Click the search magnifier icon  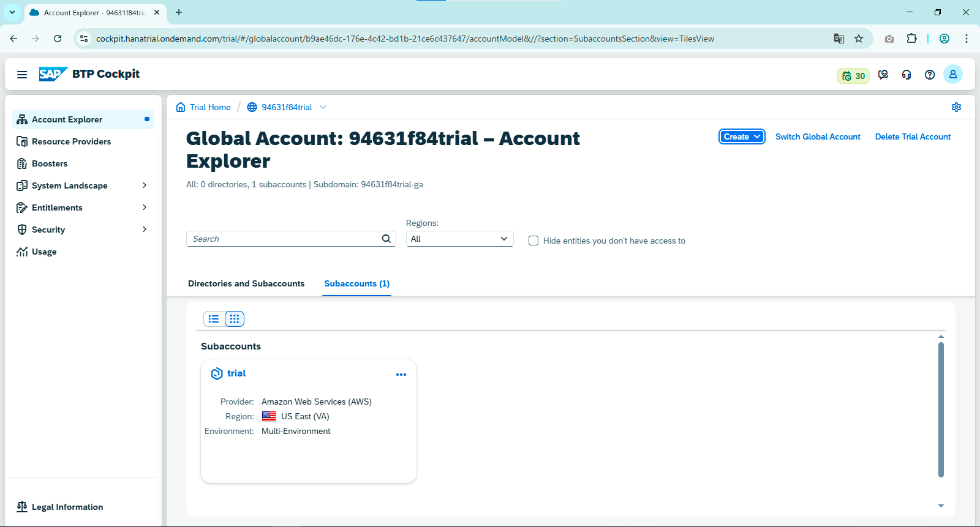pyautogui.click(x=386, y=239)
